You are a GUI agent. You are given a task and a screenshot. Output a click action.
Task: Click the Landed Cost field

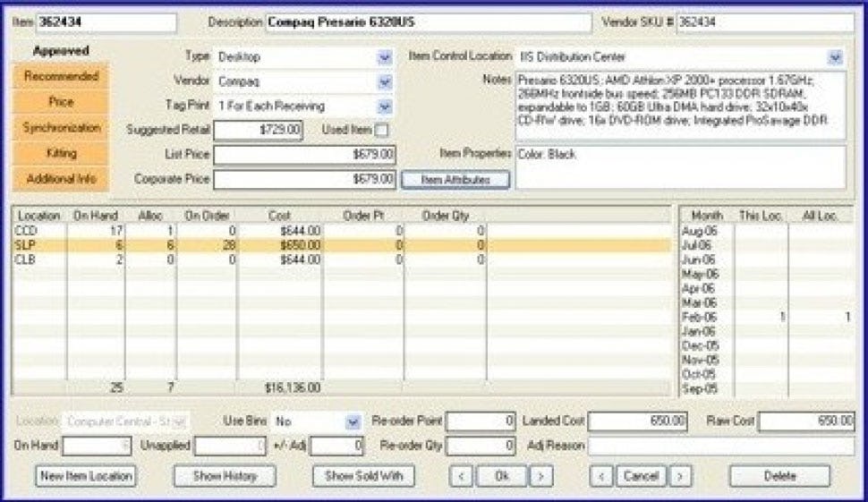(x=638, y=421)
